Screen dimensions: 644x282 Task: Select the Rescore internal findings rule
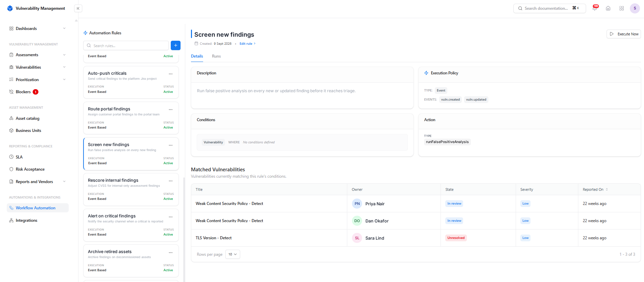click(131, 189)
